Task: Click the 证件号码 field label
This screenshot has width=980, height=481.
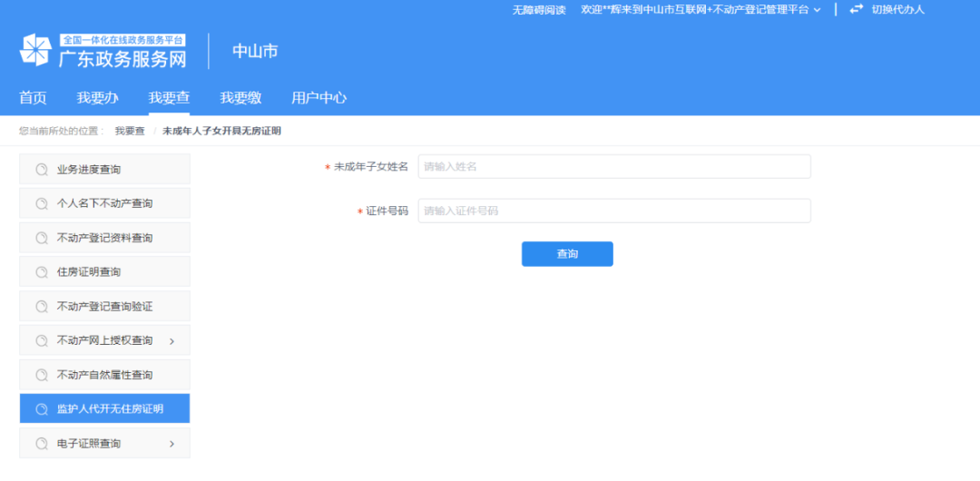Action: click(x=387, y=211)
